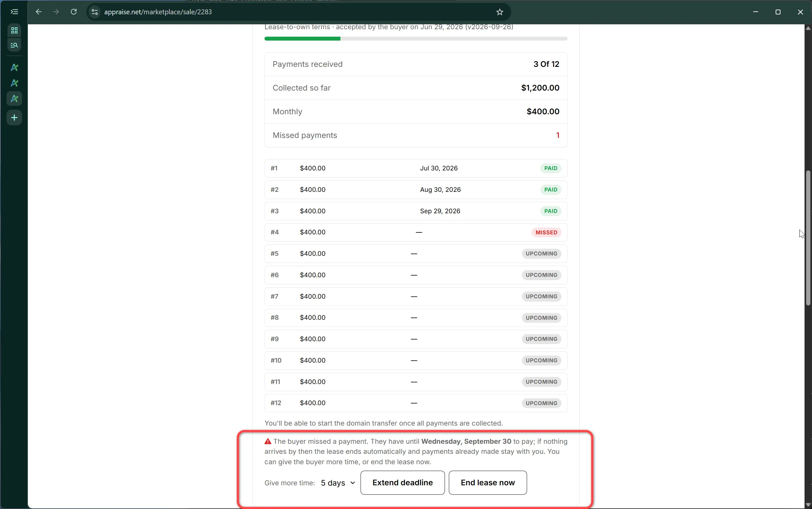The height and width of the screenshot is (509, 812).
Task: Select the 'Aug 30, 2026' payment date
Action: (440, 190)
